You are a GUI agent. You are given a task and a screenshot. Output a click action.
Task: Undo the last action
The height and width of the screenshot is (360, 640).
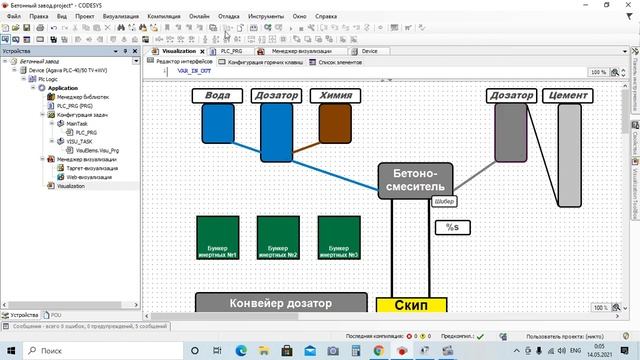(53, 28)
